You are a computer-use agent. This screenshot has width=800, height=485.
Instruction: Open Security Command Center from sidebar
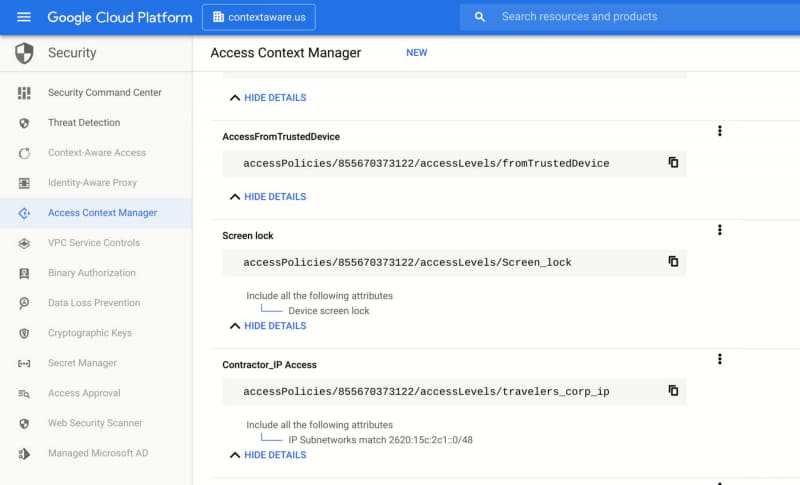point(104,93)
